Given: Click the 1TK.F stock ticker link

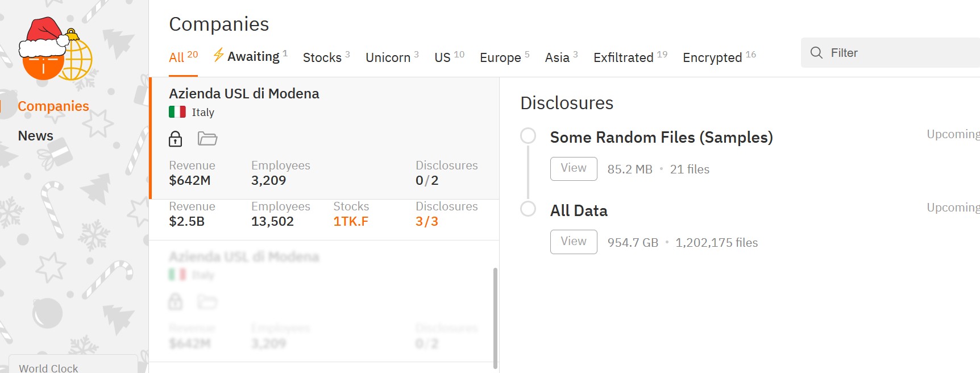Looking at the screenshot, I should [x=351, y=221].
